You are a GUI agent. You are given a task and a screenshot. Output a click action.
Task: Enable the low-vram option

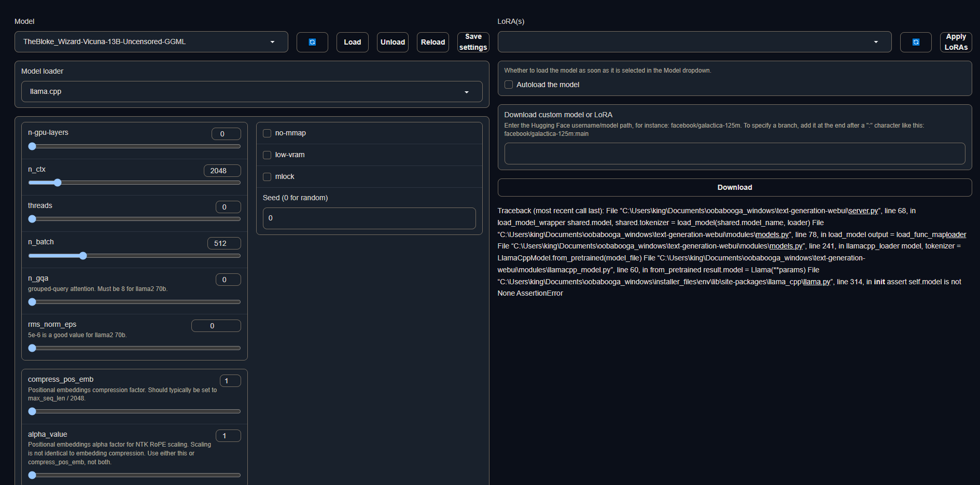tap(267, 155)
